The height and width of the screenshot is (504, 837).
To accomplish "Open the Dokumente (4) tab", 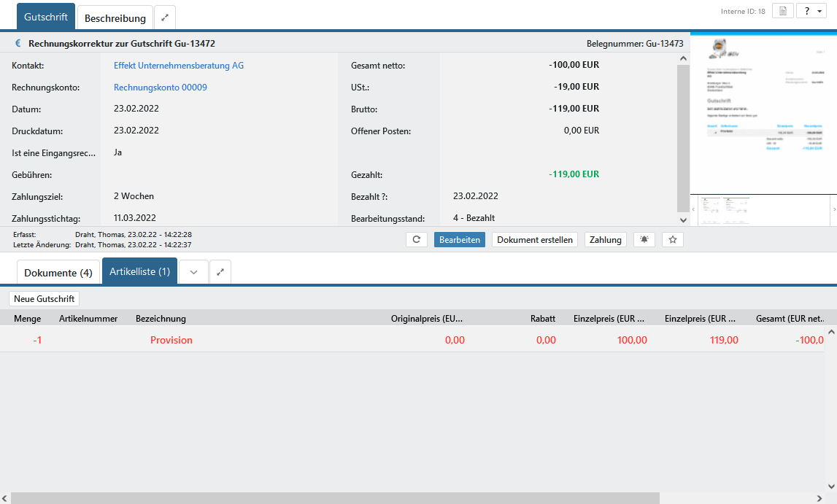I will point(58,272).
